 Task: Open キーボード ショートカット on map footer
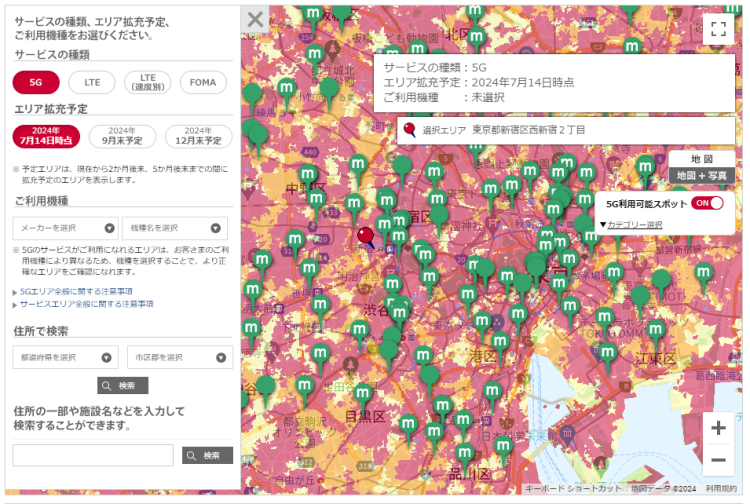573,488
